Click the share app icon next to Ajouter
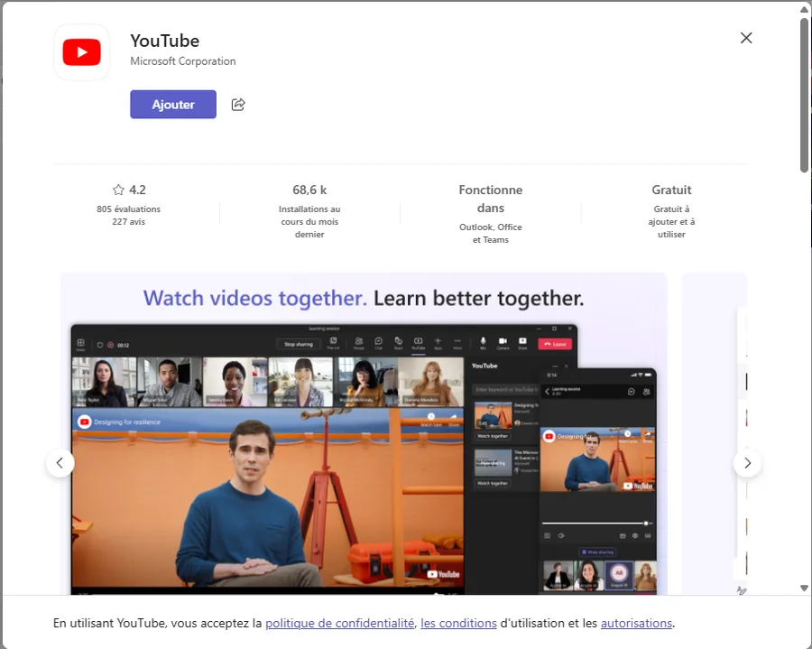Screen dimensions: 812x649 click(x=238, y=105)
